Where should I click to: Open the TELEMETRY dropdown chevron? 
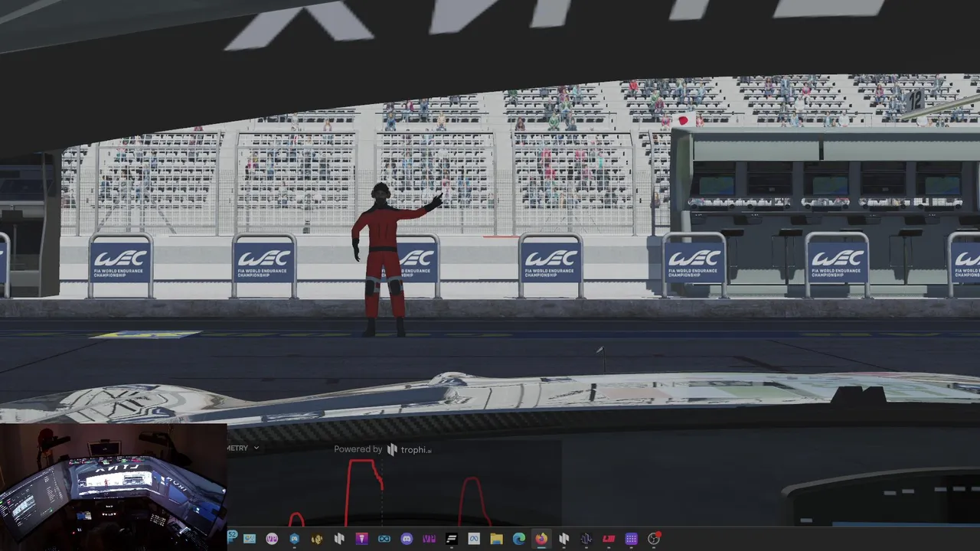pyautogui.click(x=256, y=448)
